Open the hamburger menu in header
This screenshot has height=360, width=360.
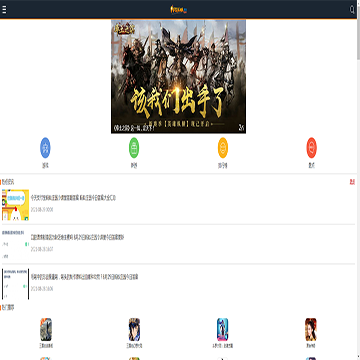coord(4,10)
